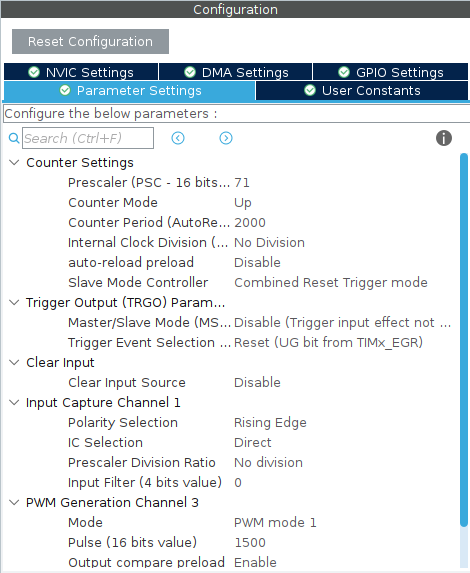Change IC Selection Direct value

tap(253, 442)
